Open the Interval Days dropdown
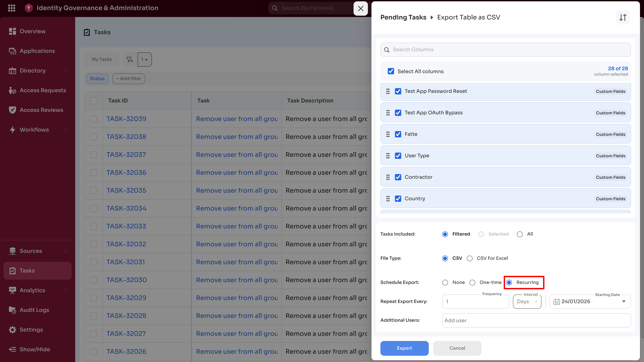The width and height of the screenshot is (644, 362). (527, 302)
